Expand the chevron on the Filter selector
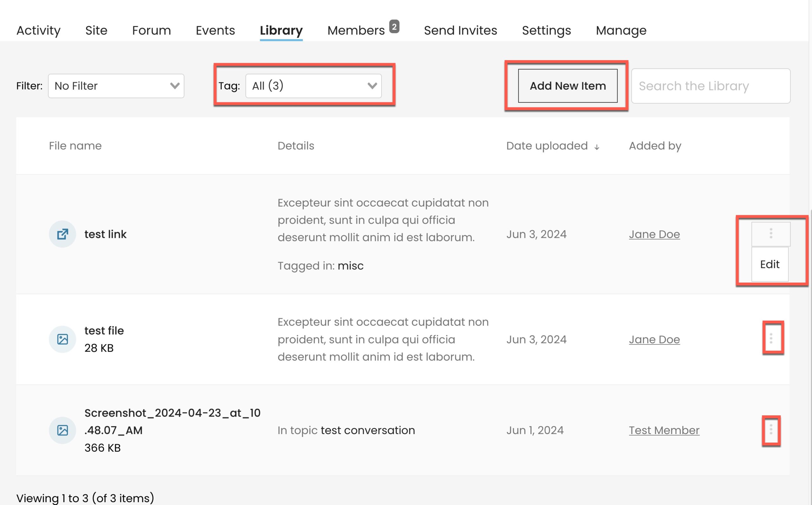The height and width of the screenshot is (505, 812). click(x=174, y=86)
